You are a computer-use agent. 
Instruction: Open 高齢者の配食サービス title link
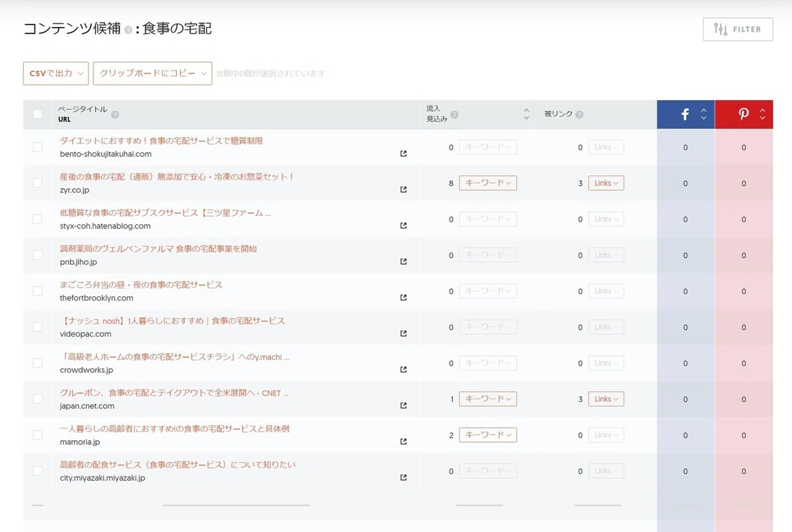pyautogui.click(x=178, y=465)
